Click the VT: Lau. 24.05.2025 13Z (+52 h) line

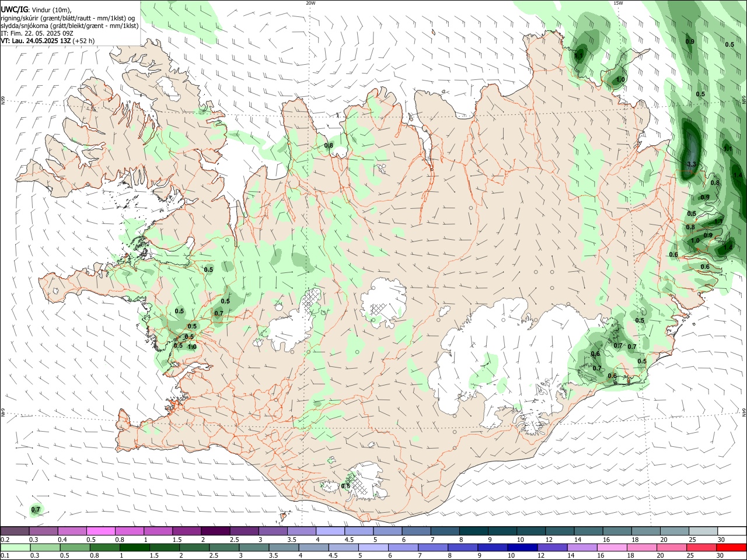click(x=48, y=41)
